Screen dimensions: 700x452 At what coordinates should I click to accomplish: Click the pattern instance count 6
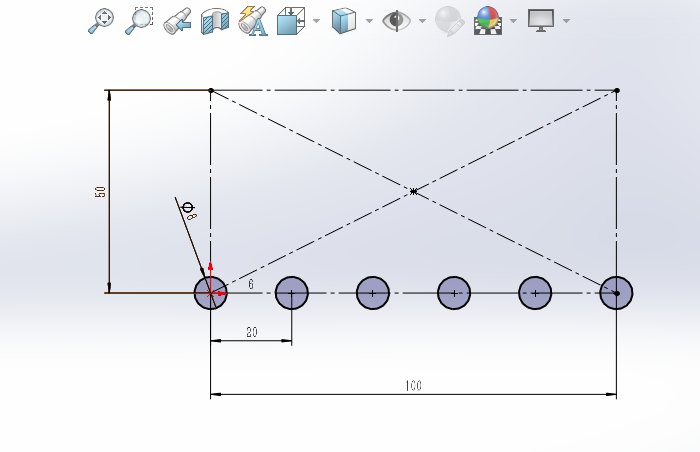point(251,284)
